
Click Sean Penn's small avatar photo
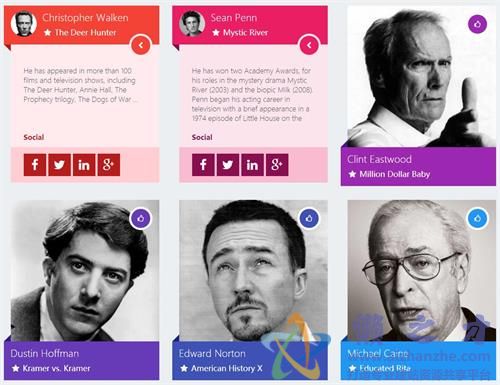(x=192, y=24)
